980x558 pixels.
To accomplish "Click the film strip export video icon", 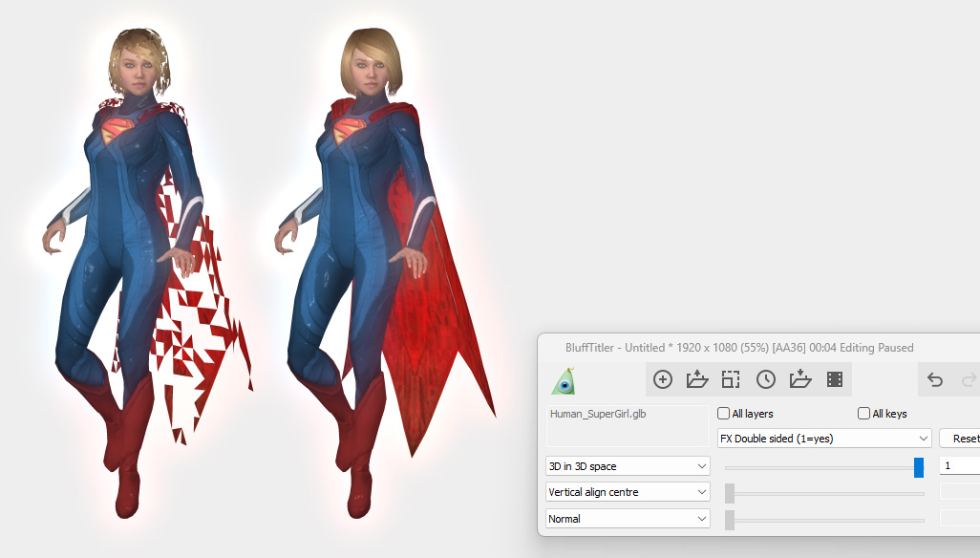I will click(835, 379).
